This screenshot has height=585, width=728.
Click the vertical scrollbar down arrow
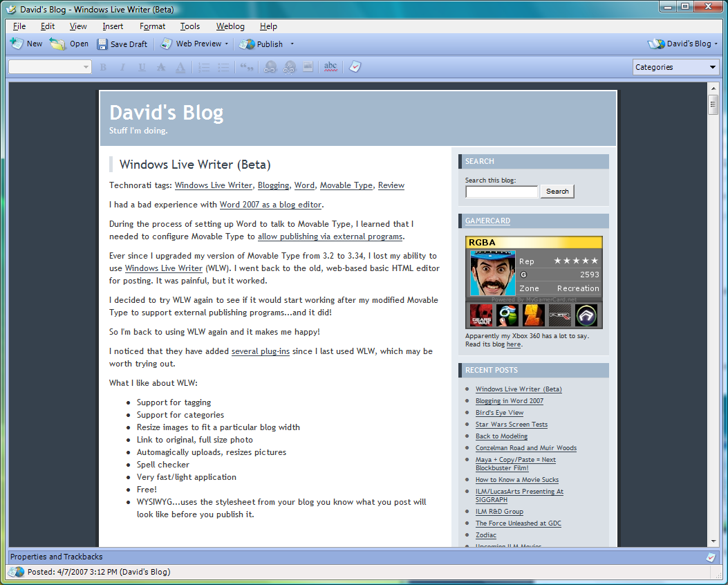[713, 541]
